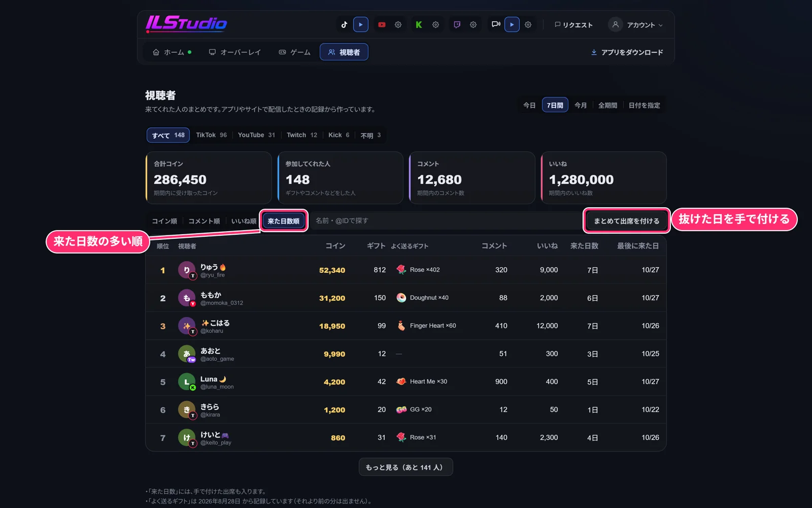Image resolution: width=812 pixels, height=508 pixels.
Task: Go to the ホーム tab
Action: point(172,52)
